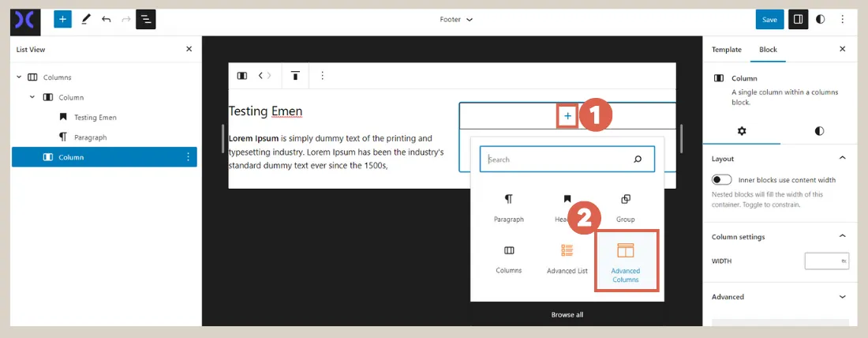Open the Styles half-circle icon in top bar
Image resolution: width=868 pixels, height=338 pixels.
(x=820, y=20)
